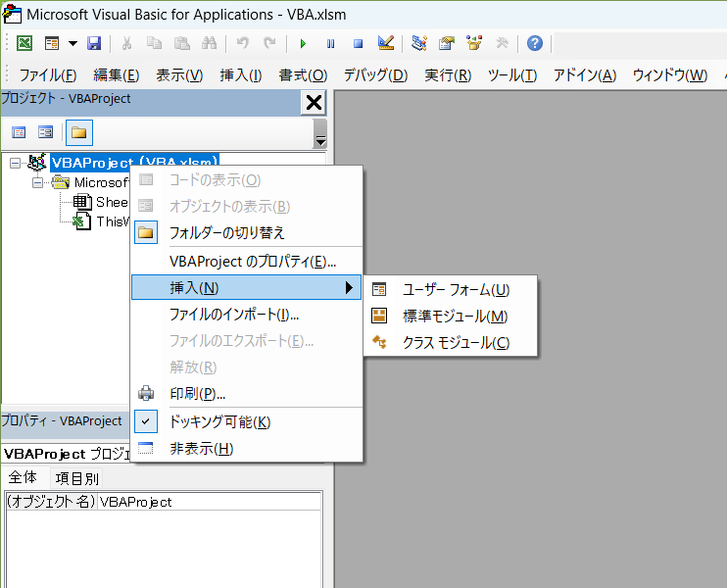Click the Save toolbar icon
Viewport: 727px width, 588px height.
coord(94,43)
